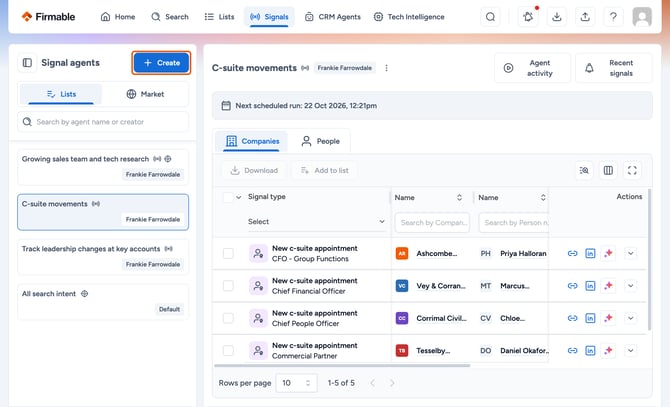Click the vertical table scrollbar

click(649, 260)
